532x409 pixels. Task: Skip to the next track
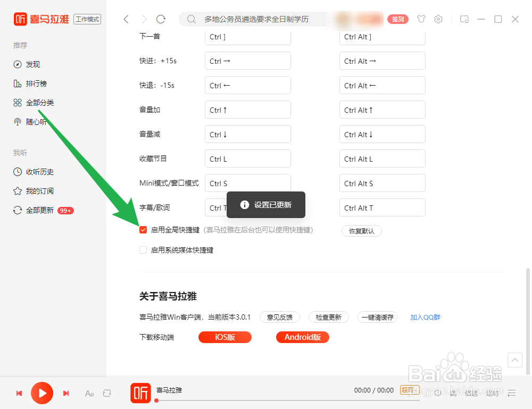66,393
